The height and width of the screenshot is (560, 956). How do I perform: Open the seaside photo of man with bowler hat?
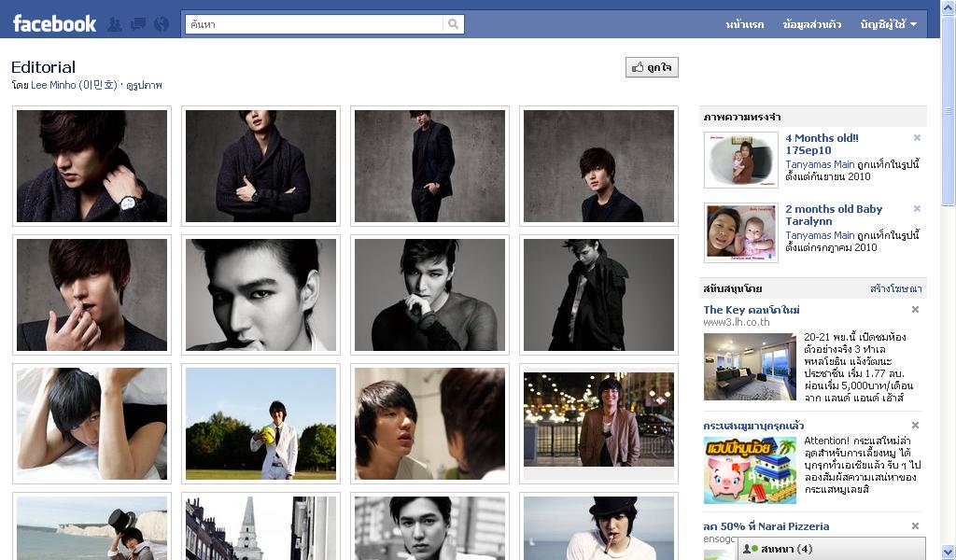598,527
